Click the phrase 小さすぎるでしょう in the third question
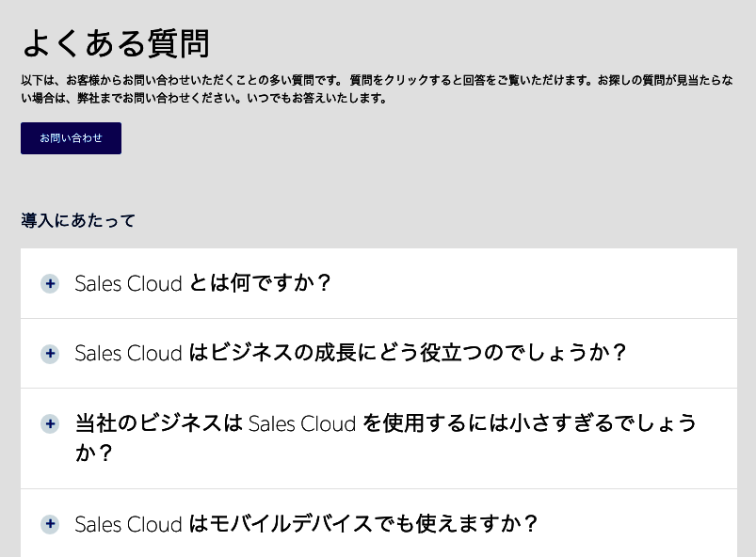 click(603, 423)
